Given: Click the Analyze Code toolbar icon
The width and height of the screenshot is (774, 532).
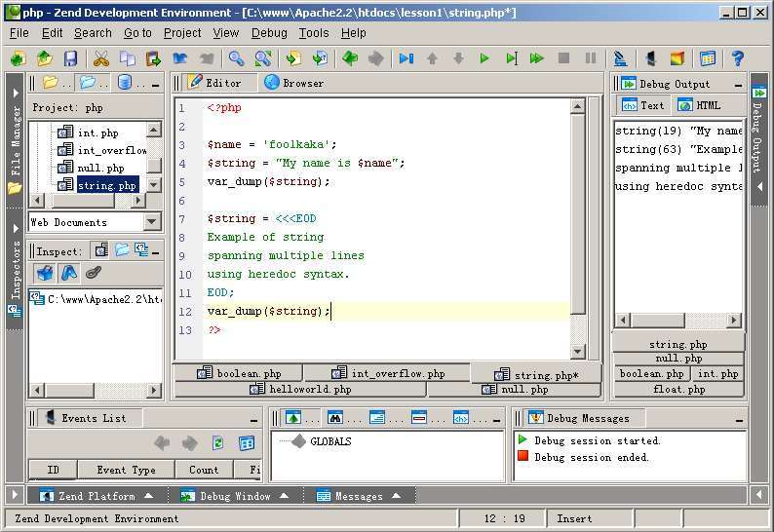Looking at the screenshot, I should pyautogui.click(x=620, y=58).
